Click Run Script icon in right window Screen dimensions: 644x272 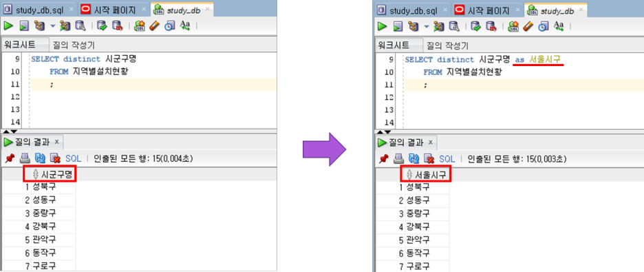[398, 26]
